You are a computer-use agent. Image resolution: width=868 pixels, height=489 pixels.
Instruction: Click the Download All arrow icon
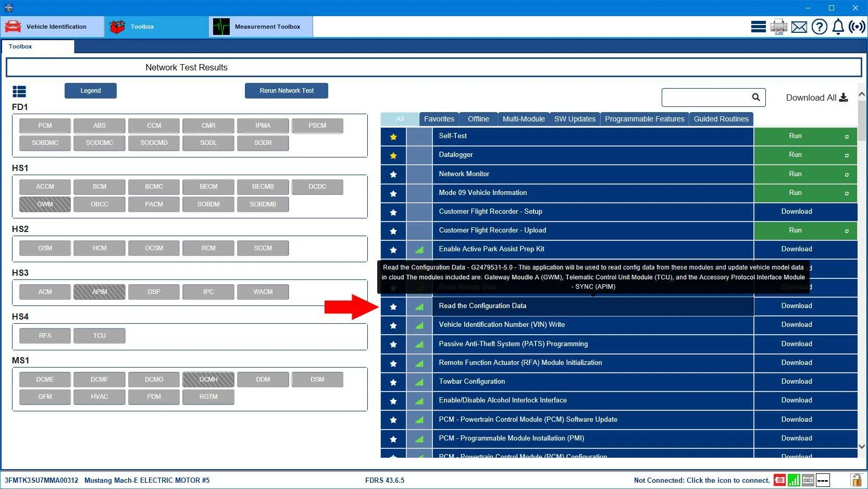(844, 97)
